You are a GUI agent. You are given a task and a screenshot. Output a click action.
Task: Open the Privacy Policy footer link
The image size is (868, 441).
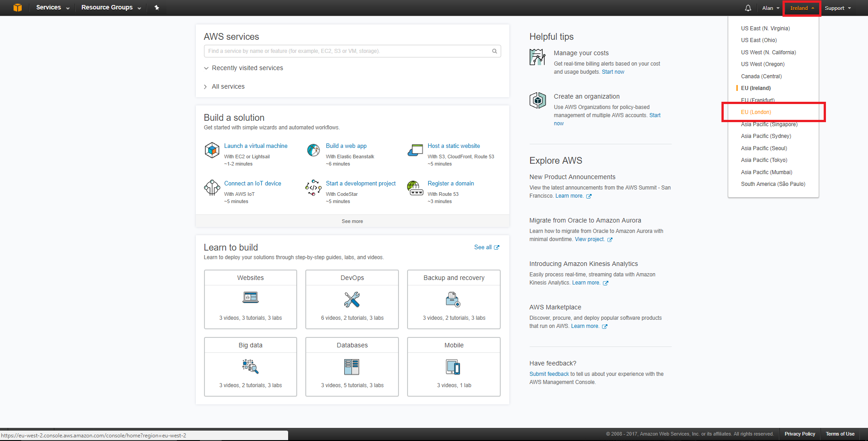(800, 434)
